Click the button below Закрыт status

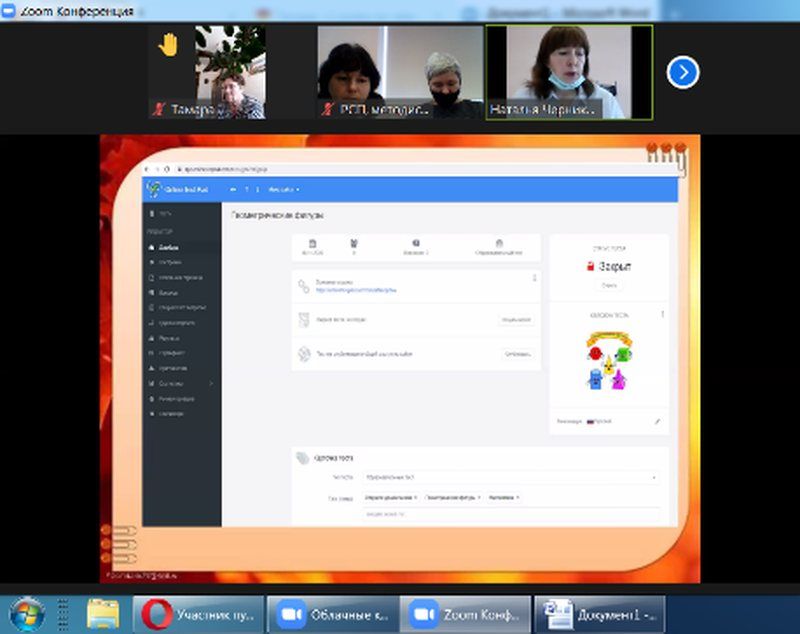(609, 286)
